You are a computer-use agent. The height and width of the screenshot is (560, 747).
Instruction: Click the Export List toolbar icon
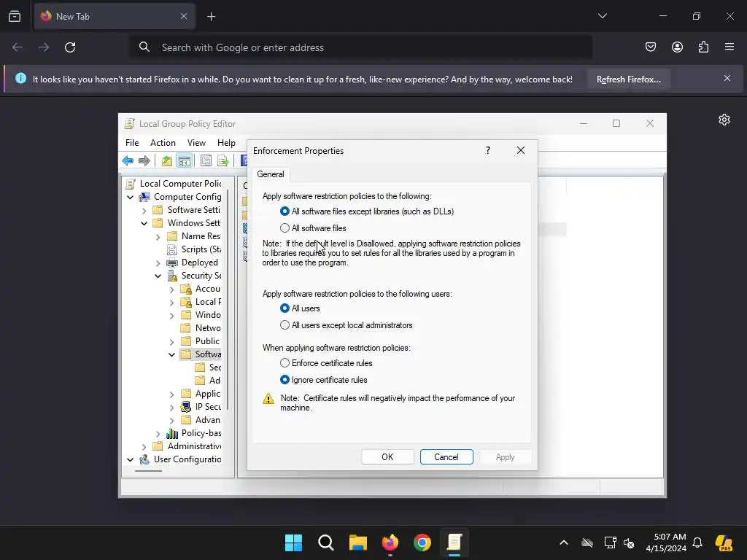click(223, 161)
